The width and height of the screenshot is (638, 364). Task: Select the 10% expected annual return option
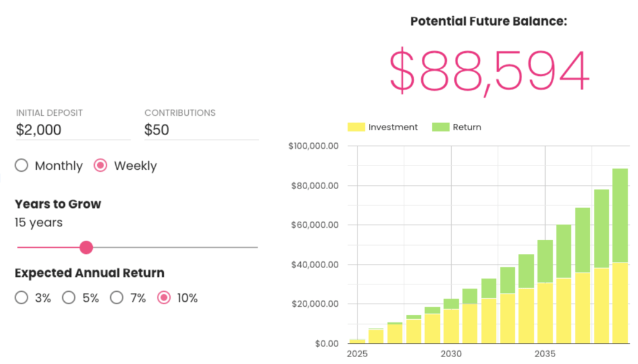[164, 297]
